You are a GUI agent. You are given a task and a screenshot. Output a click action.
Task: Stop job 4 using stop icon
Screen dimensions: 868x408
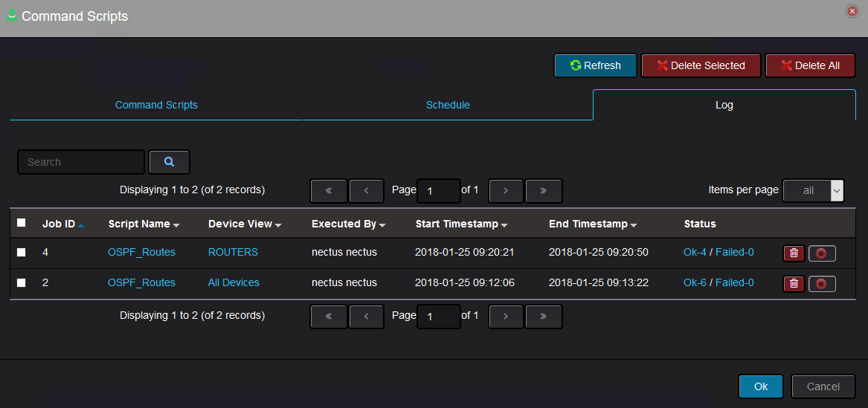pyautogui.click(x=822, y=253)
